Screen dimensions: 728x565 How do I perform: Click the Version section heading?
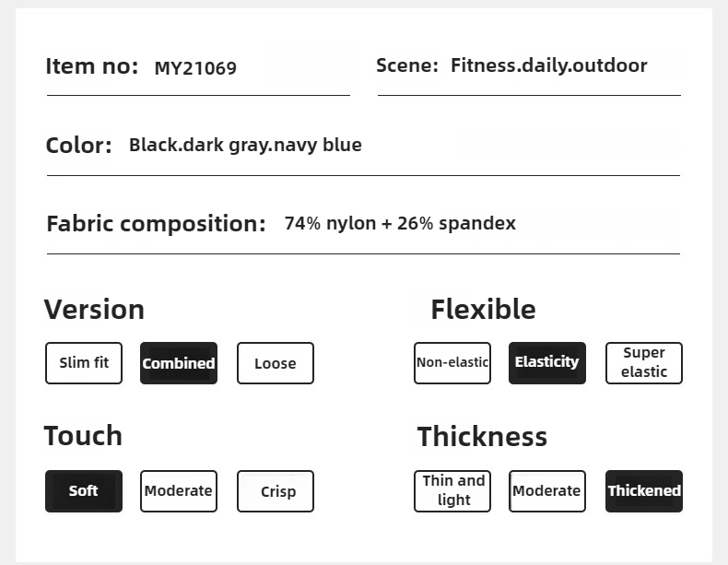pos(94,309)
